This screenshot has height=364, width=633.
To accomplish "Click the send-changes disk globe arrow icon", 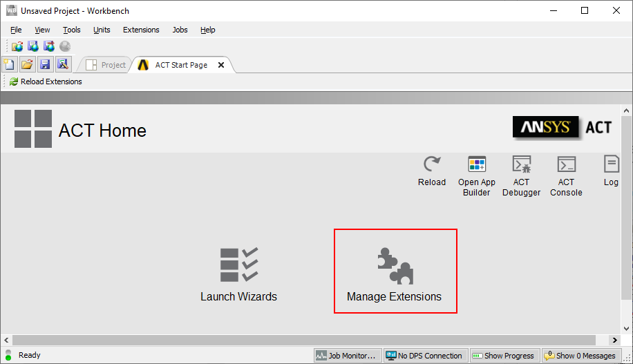I will click(x=49, y=46).
